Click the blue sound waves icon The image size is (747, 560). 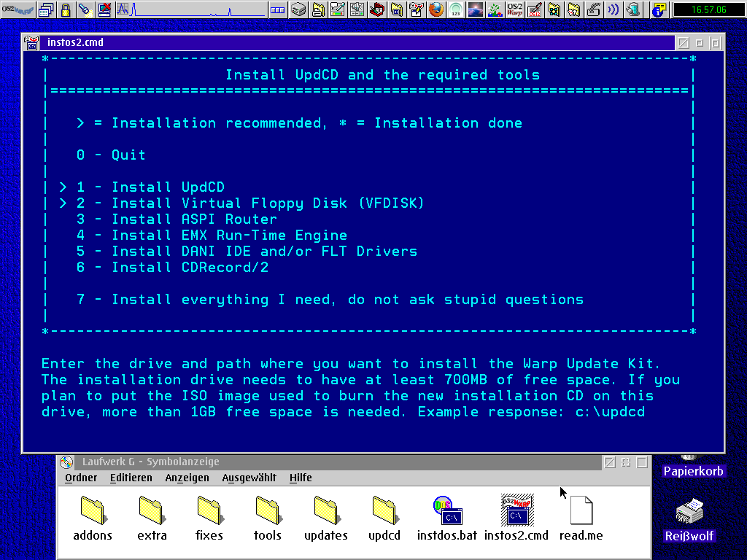point(613,9)
